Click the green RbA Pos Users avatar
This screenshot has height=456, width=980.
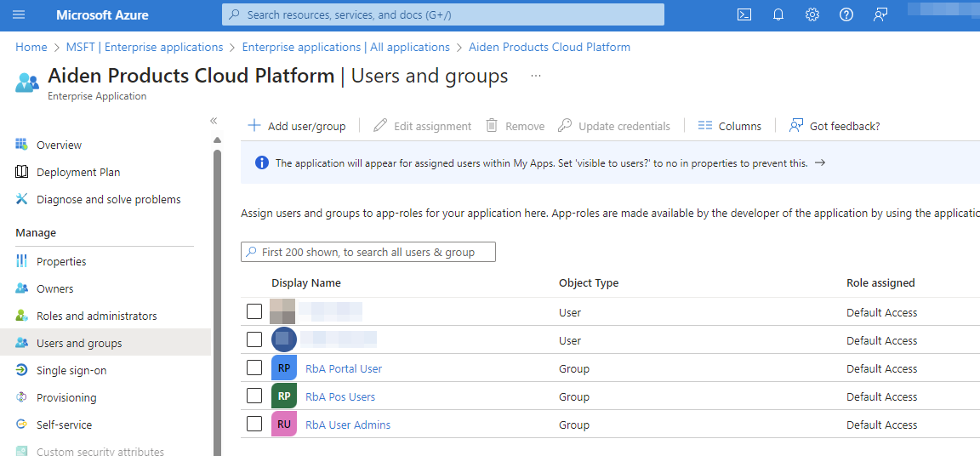[x=284, y=396]
